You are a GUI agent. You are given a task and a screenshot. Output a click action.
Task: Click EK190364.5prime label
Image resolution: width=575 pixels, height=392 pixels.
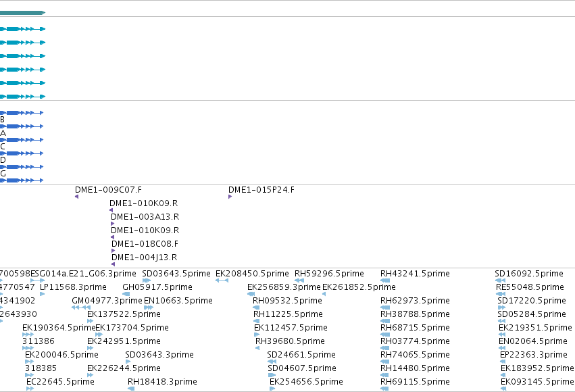click(x=59, y=328)
